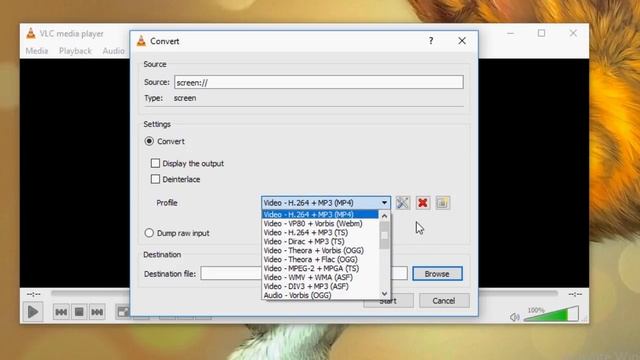The height and width of the screenshot is (360, 640).
Task: Open the Playback menu in VLC
Action: (x=75, y=51)
